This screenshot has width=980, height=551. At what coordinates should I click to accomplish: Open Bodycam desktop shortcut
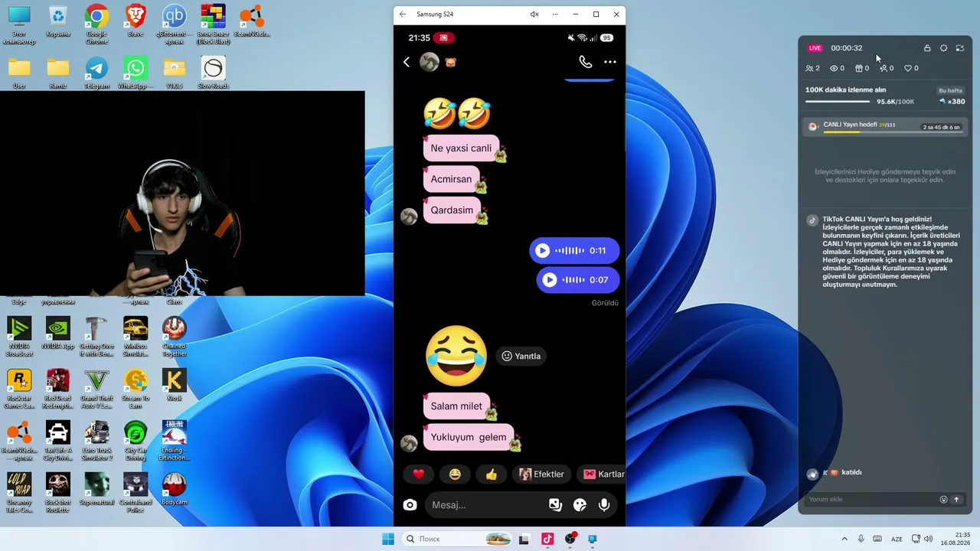click(175, 490)
